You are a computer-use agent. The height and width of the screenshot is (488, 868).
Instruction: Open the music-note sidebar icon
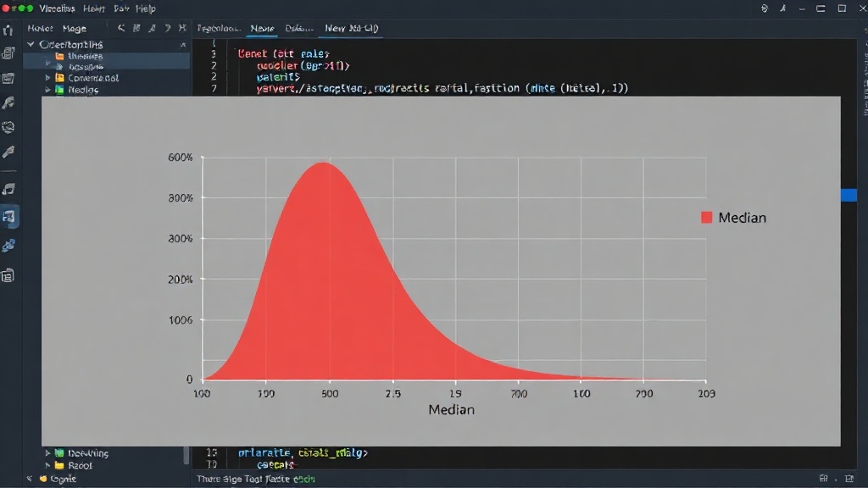(x=8, y=189)
